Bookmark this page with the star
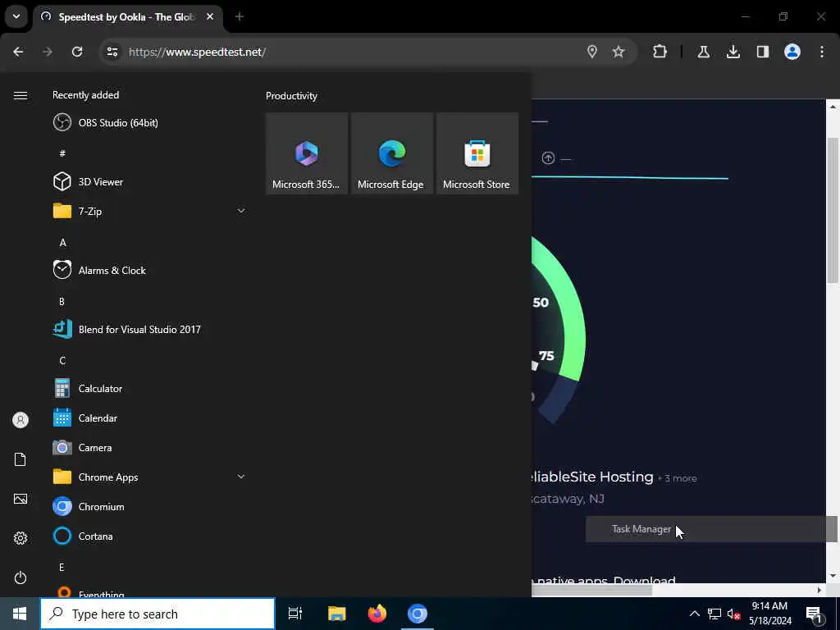Screen dimensions: 840x630 coord(619,52)
